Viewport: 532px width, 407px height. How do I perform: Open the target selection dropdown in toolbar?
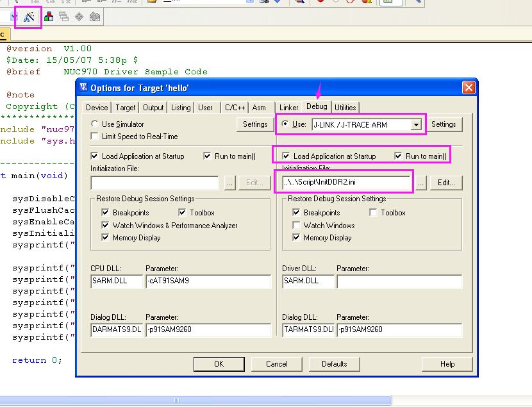[x=13, y=17]
